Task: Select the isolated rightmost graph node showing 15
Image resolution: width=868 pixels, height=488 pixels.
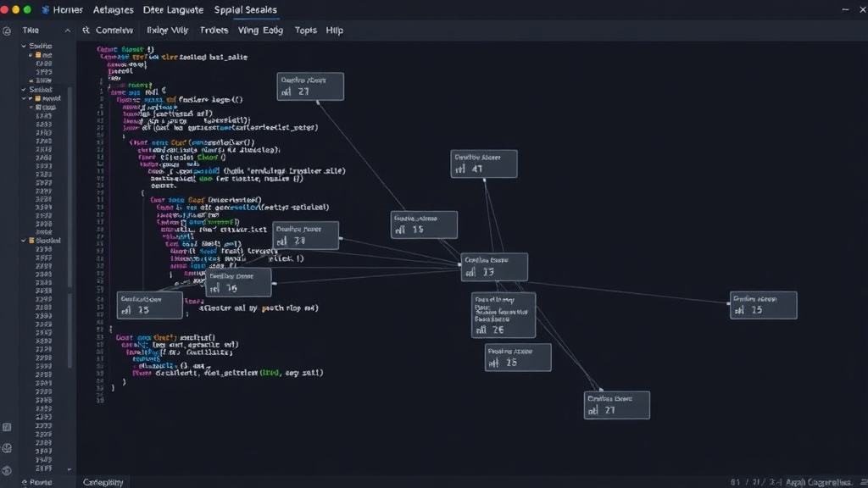Action: (764, 305)
